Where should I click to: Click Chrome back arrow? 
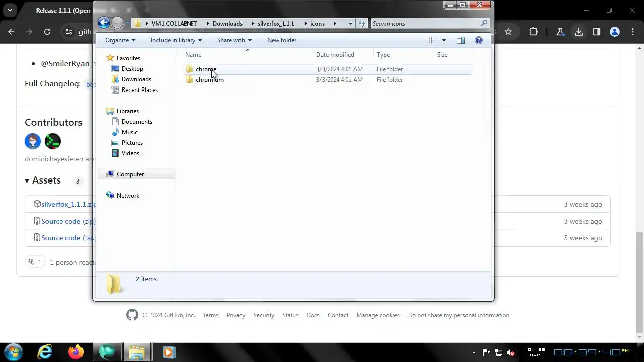[x=11, y=32]
